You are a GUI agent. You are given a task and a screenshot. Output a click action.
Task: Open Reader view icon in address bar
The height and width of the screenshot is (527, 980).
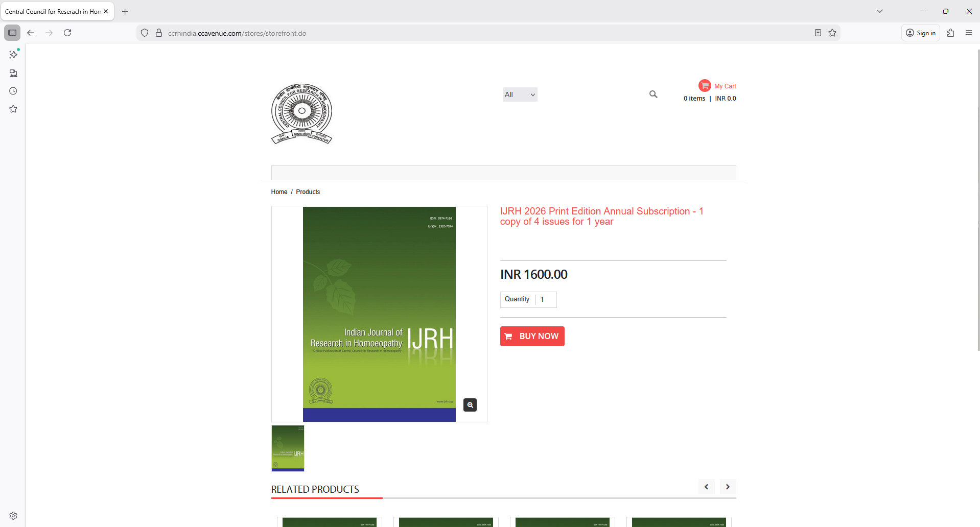[818, 33]
